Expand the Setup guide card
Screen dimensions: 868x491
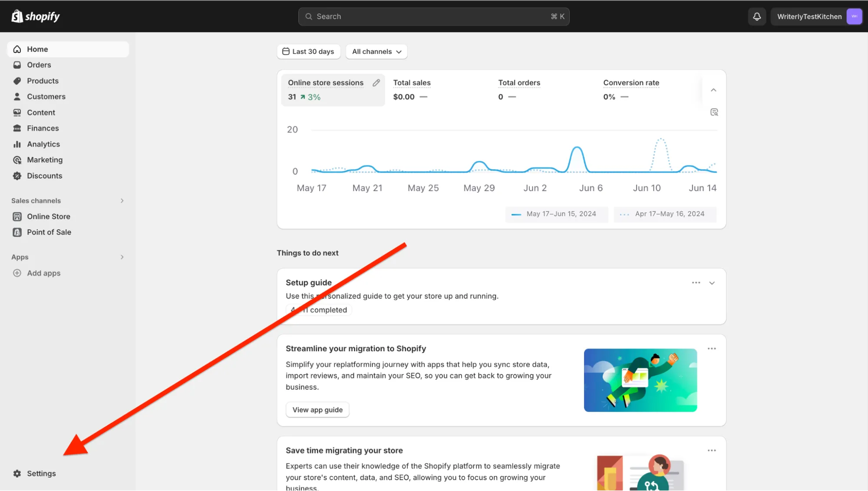(x=712, y=283)
